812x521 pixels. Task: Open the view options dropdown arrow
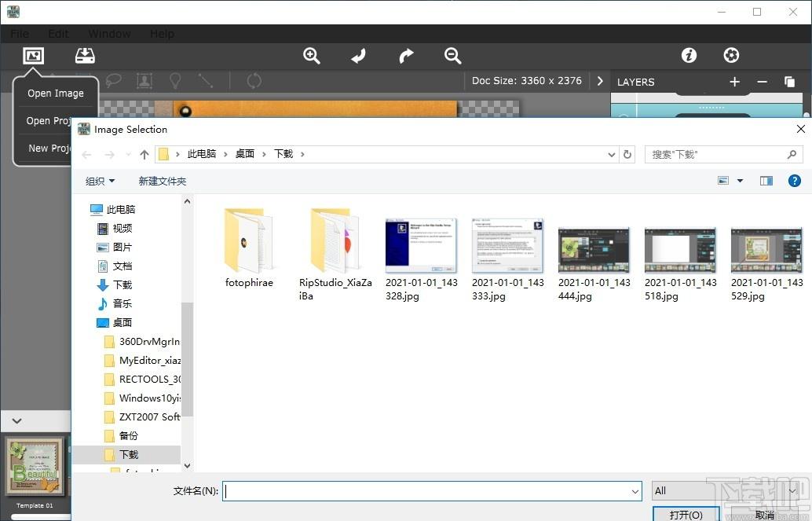tap(740, 181)
